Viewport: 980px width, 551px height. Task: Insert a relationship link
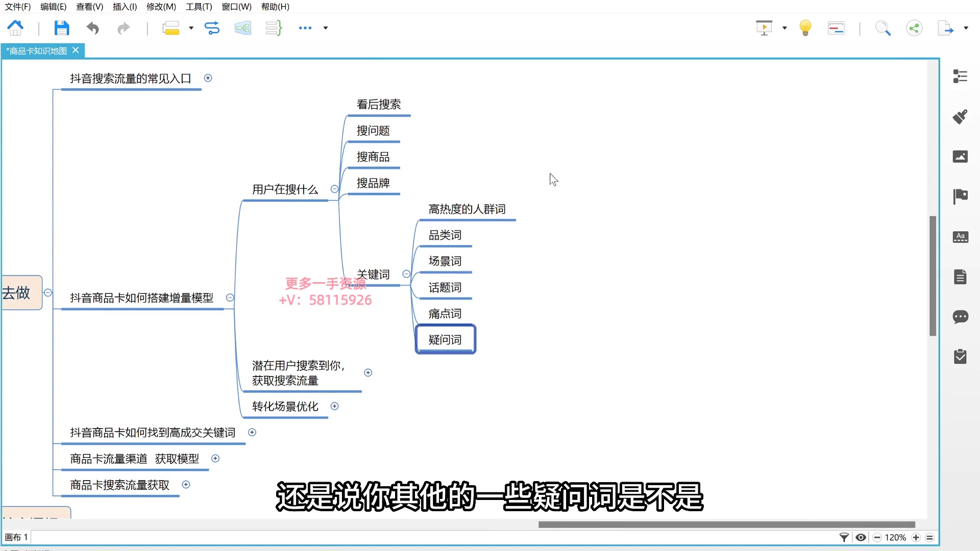[x=212, y=28]
